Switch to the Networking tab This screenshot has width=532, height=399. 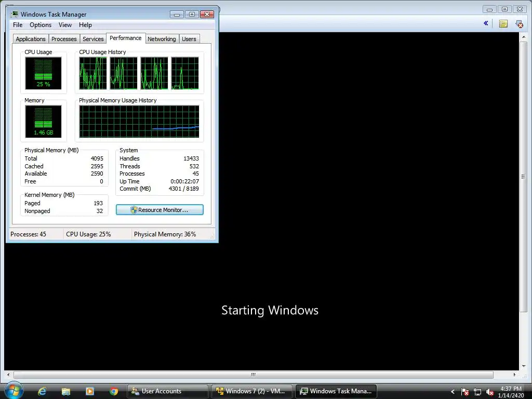(x=162, y=38)
